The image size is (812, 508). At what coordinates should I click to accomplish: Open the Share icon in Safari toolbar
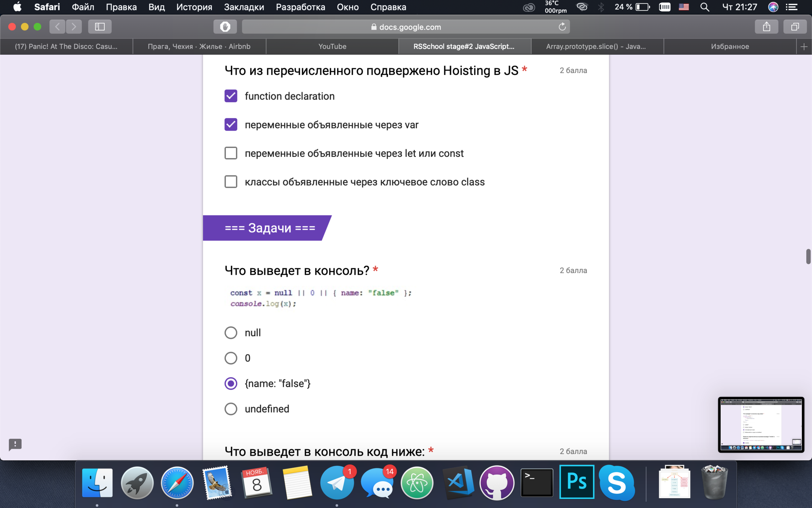[x=767, y=27]
